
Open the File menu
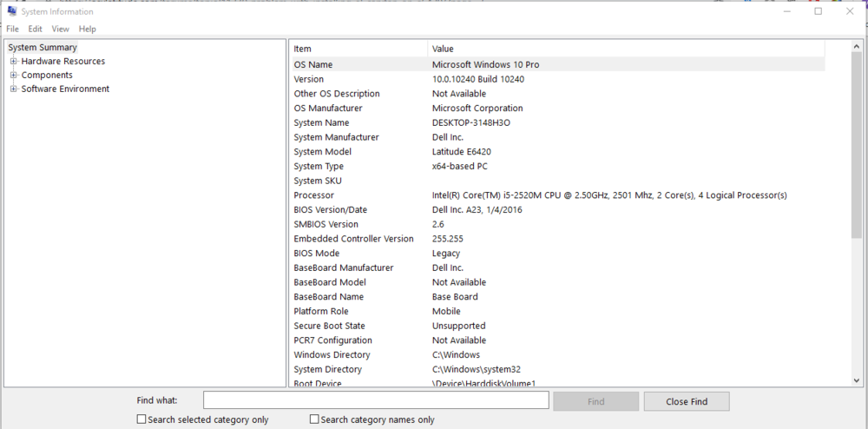click(x=12, y=29)
